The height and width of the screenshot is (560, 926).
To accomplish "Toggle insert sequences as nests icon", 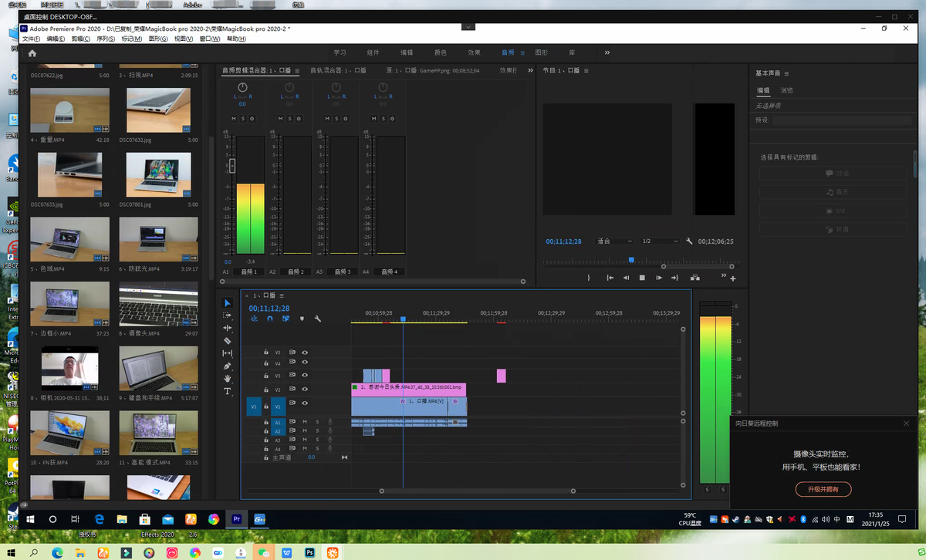I will tap(254, 319).
